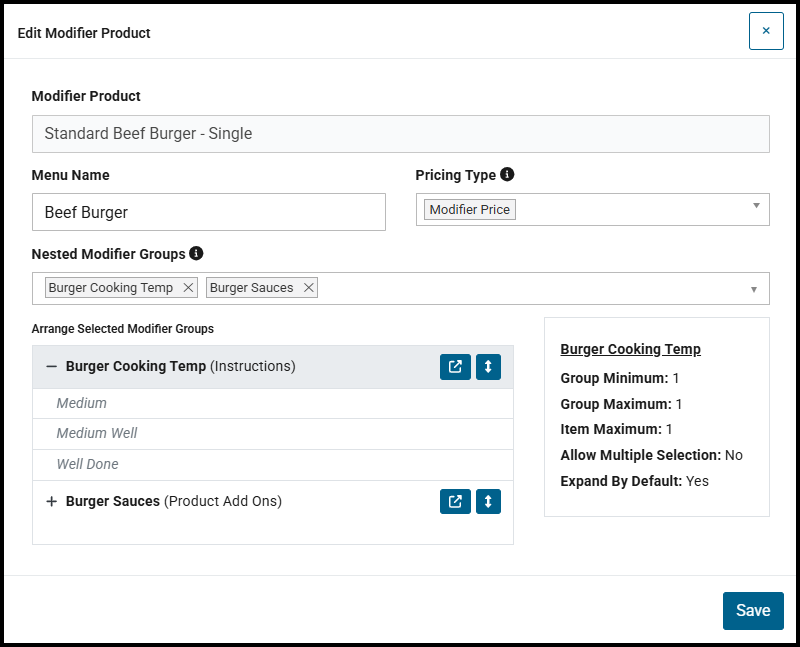Click the Save button
The height and width of the screenshot is (647, 800).
coord(753,611)
